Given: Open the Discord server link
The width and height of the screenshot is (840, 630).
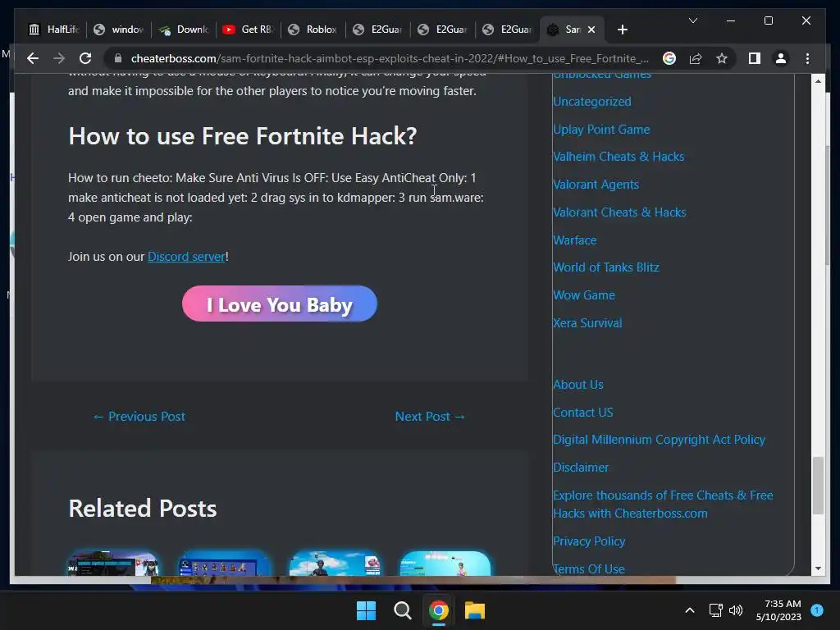Looking at the screenshot, I should click(186, 257).
